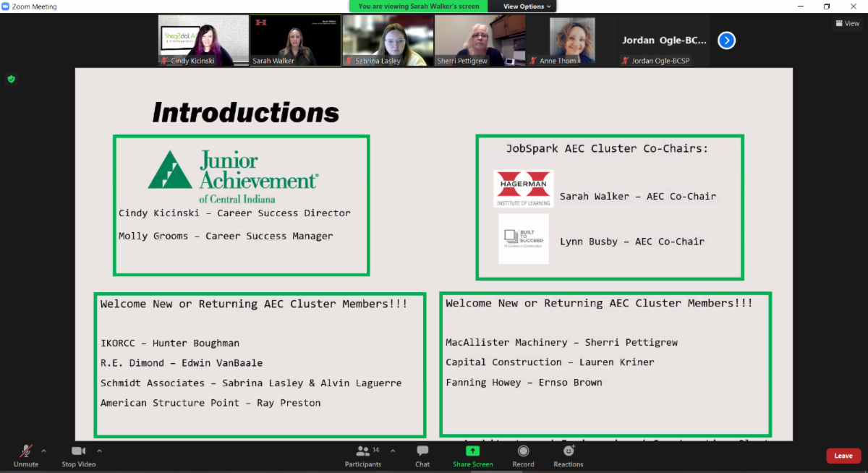Select Sarah Walker's video thumbnail
Image resolution: width=868 pixels, height=473 pixels.
[296, 41]
